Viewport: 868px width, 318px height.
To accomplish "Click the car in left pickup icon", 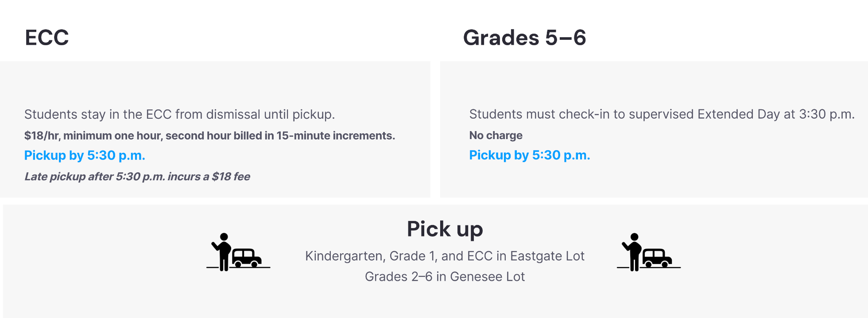I will tap(247, 258).
